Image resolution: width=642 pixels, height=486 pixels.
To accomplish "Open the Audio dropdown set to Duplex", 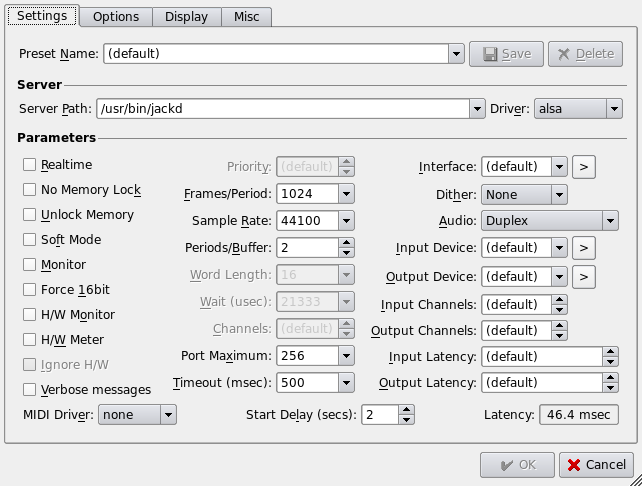I will [x=610, y=220].
